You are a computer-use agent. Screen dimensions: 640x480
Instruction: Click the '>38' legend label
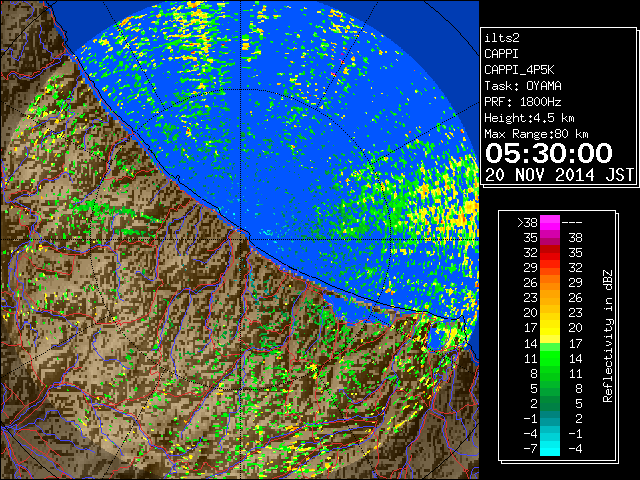pos(527,223)
